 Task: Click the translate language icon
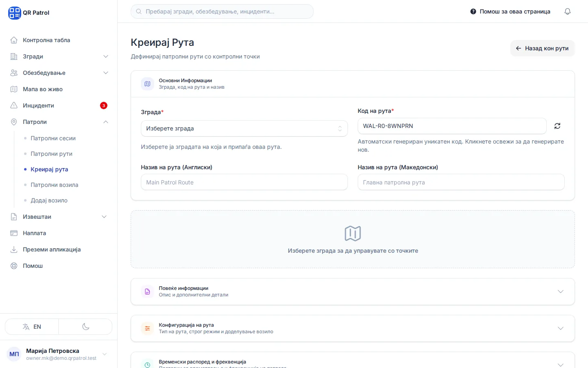[26, 327]
